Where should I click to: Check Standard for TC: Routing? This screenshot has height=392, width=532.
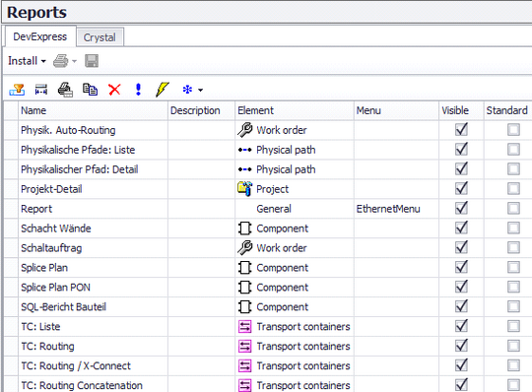point(513,346)
